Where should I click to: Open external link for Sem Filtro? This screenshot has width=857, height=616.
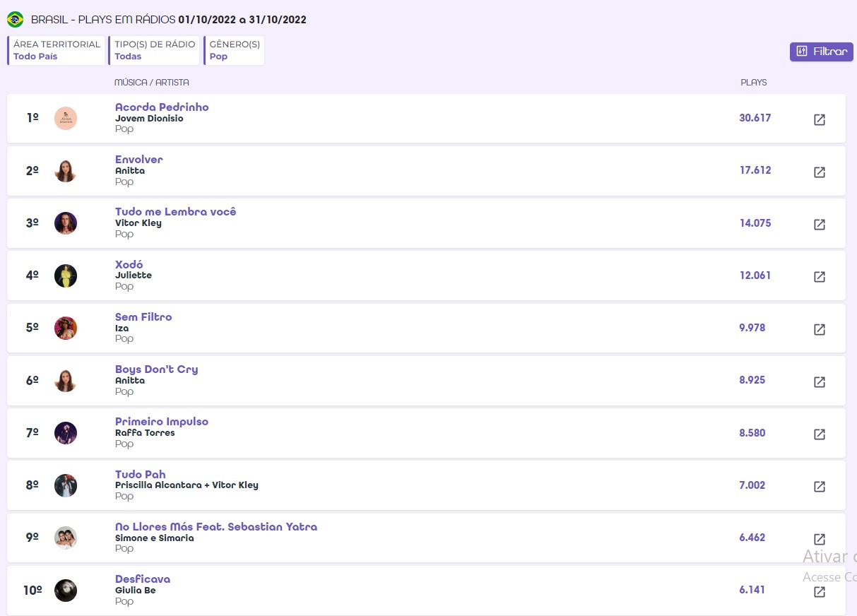click(820, 329)
